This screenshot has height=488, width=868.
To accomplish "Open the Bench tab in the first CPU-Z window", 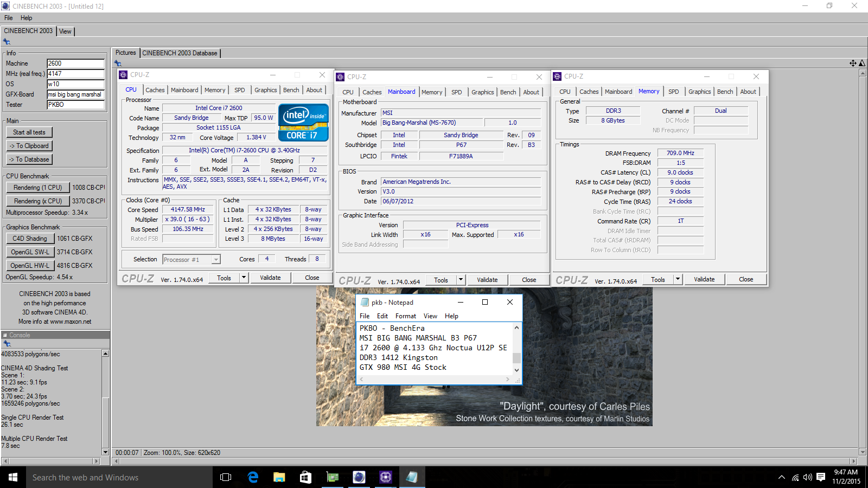I will (291, 90).
